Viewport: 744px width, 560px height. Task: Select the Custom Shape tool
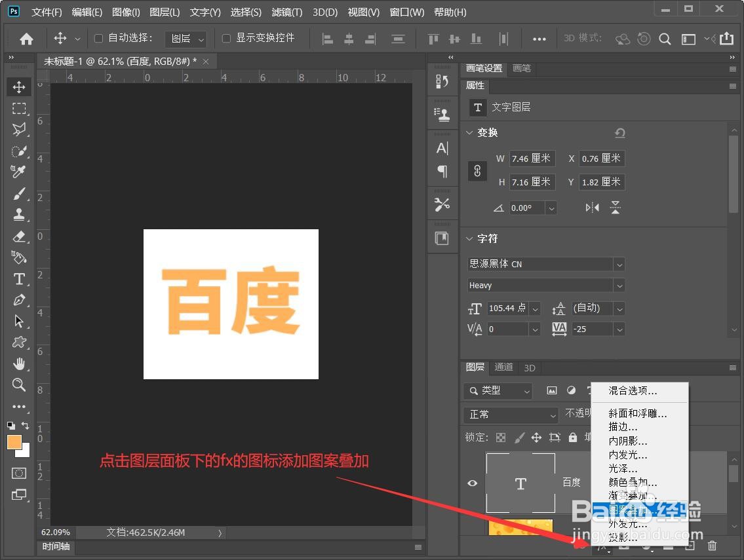19,343
